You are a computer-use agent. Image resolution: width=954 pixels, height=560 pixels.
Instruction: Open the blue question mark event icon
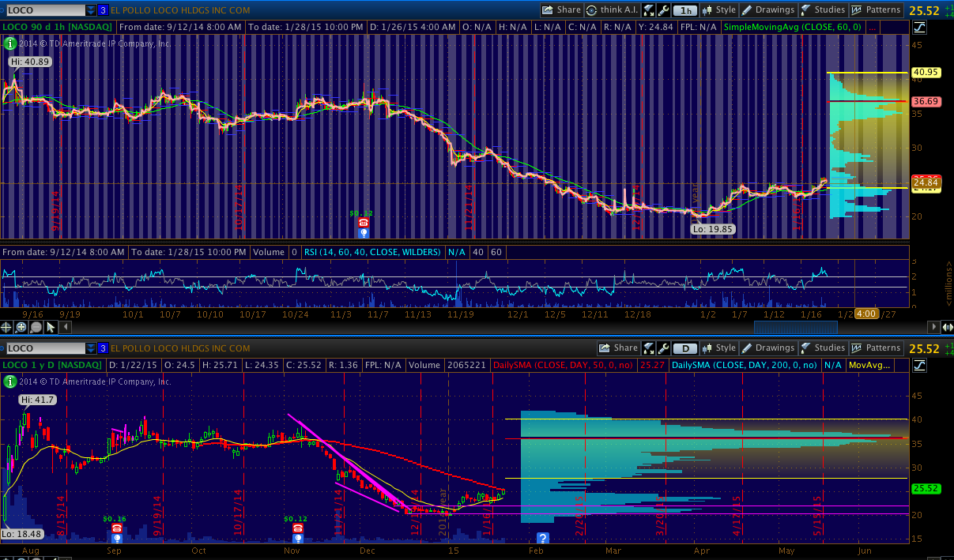(x=543, y=538)
